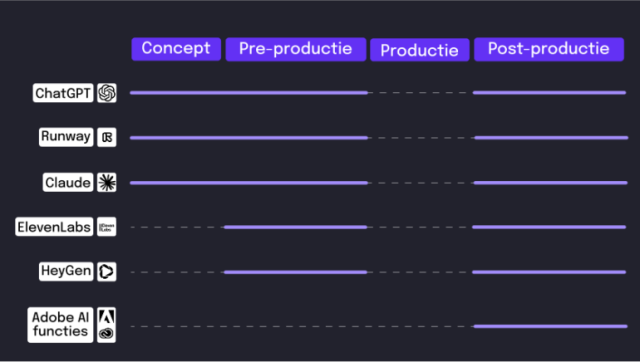This screenshot has width=640, height=362.
Task: Click the HeyGen logo icon
Action: click(107, 272)
